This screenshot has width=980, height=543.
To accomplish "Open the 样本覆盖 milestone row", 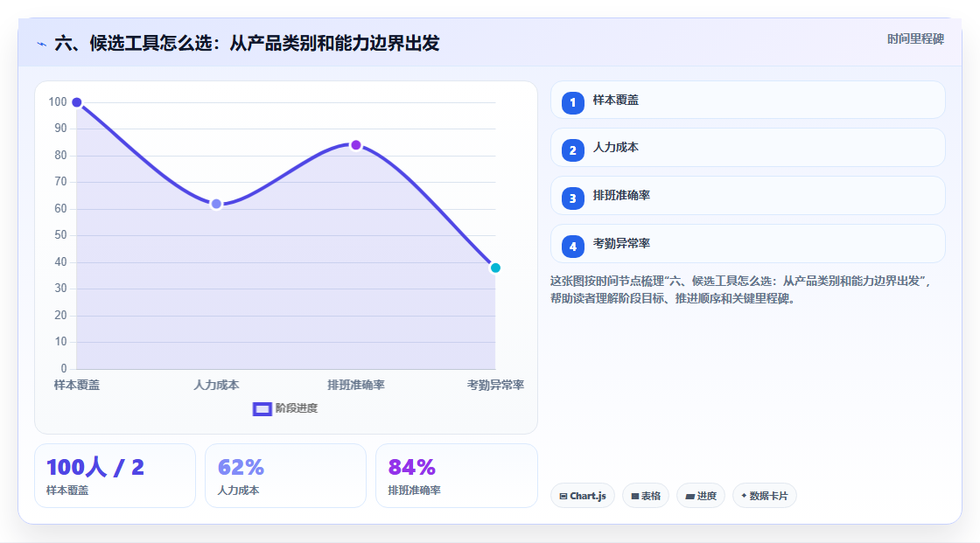I will tap(747, 100).
